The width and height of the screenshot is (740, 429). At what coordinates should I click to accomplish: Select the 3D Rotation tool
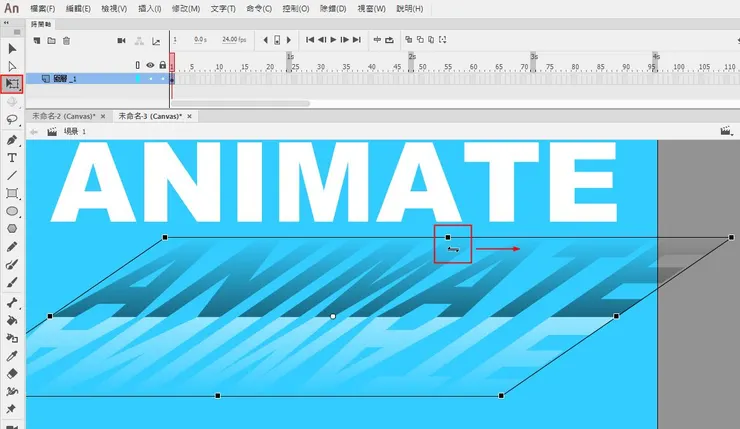pos(12,101)
